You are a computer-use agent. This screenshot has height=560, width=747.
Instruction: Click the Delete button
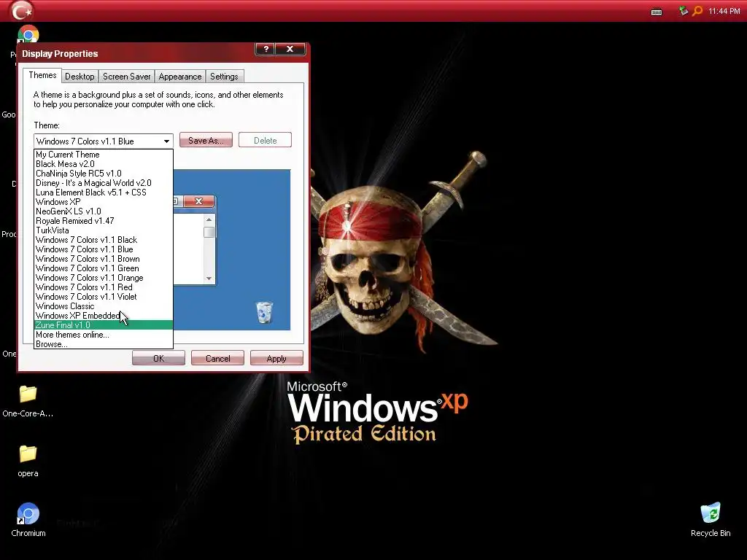point(265,141)
